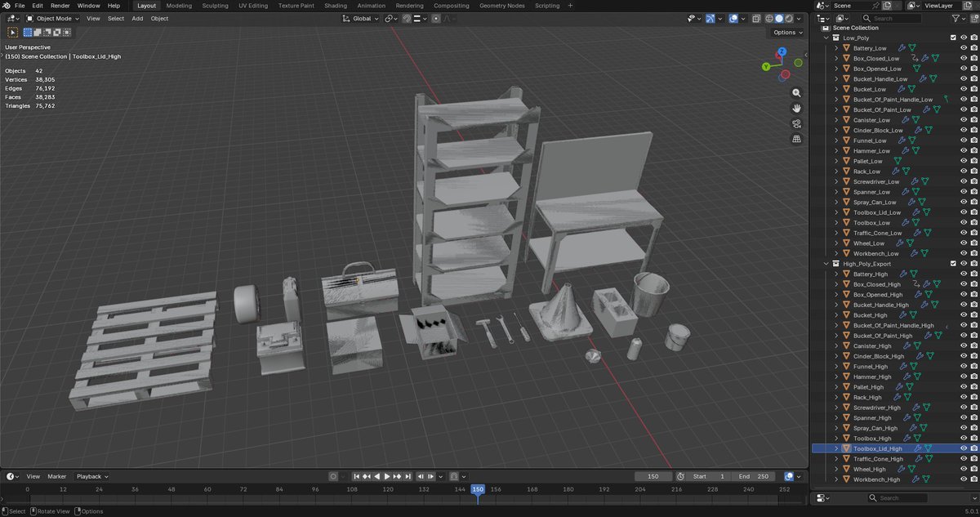The height and width of the screenshot is (517, 980).
Task: Toggle Low_Poly collection exclude checkbox
Action: click(953, 38)
